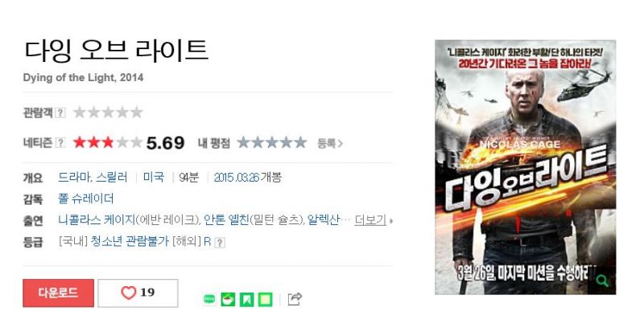Select the 드라마 genre link
Image resolution: width=644 pixels, height=336 pixels.
[x=74, y=177]
